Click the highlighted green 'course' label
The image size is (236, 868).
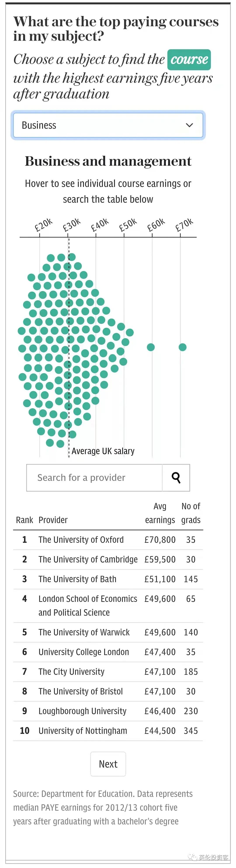pyautogui.click(x=189, y=60)
